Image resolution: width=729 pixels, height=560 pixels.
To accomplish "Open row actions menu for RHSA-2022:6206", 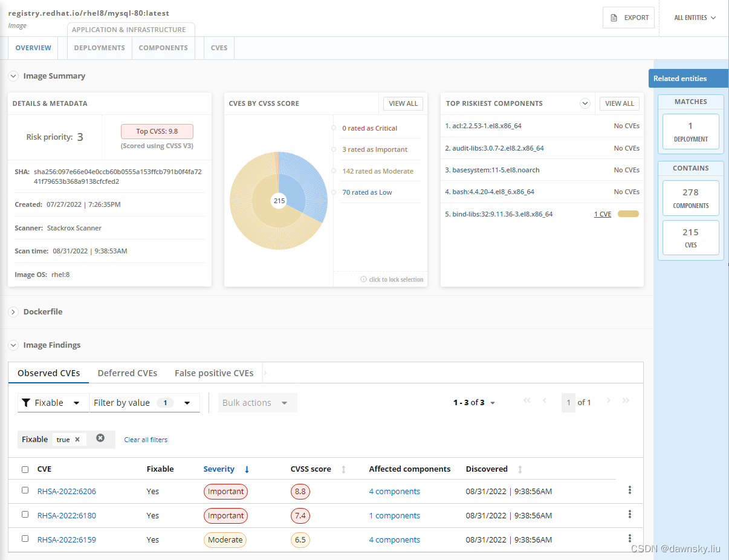I will point(630,490).
